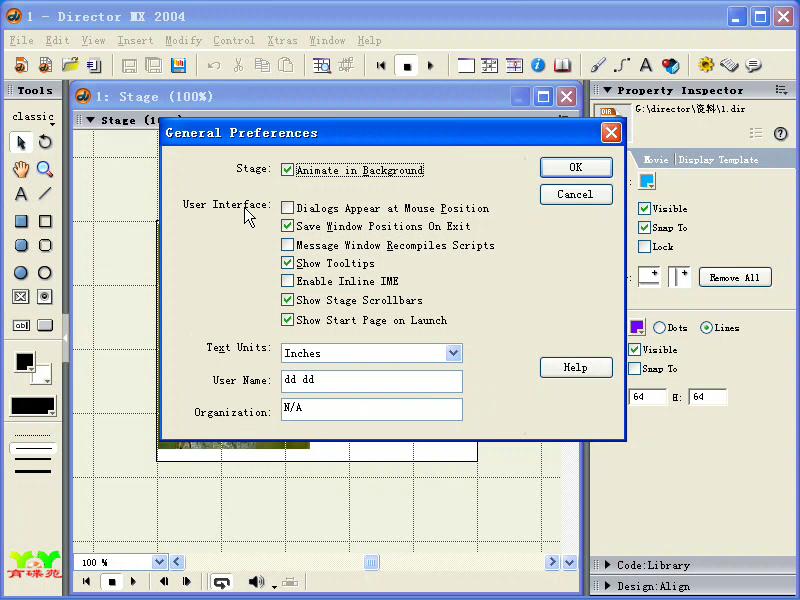Viewport: 800px width, 600px height.
Task: Toggle Show Start Page on Launch
Action: point(287,320)
